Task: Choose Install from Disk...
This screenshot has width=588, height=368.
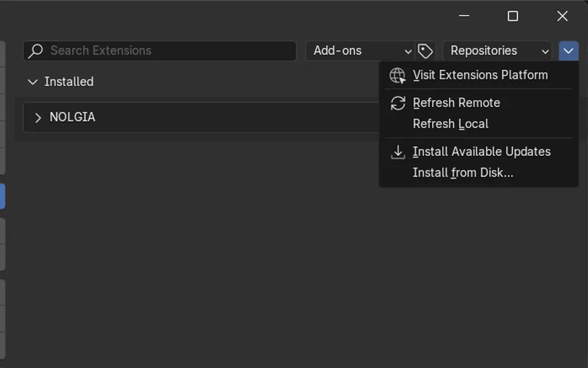Action: pos(478,173)
